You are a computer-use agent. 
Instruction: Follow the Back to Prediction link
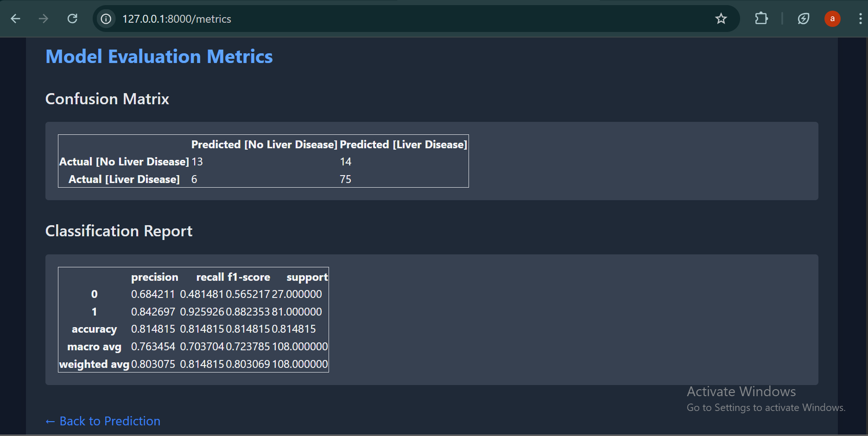click(x=102, y=421)
